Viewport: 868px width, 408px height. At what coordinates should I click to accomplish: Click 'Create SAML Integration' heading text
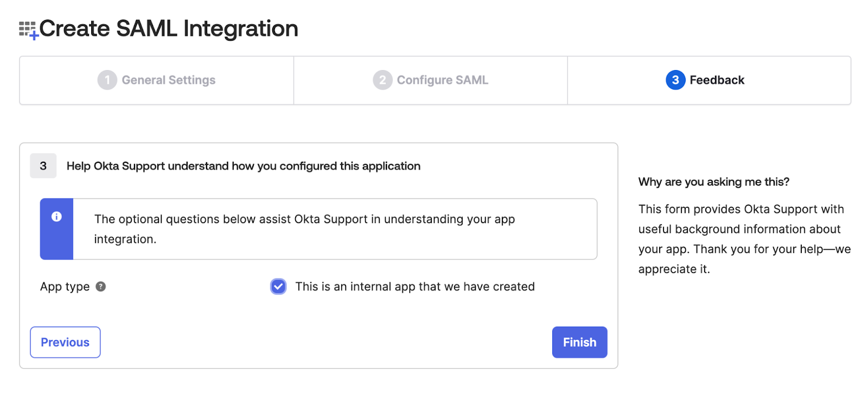[x=169, y=29]
